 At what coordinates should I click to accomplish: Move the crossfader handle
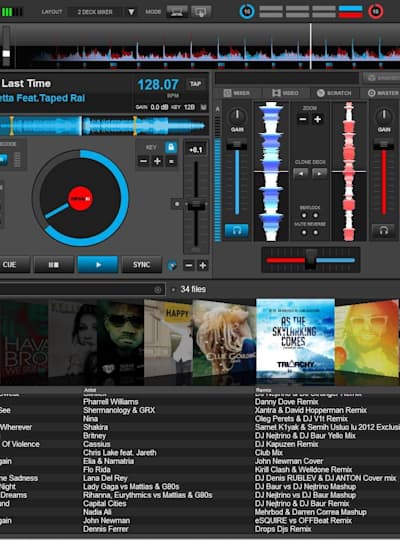click(x=310, y=260)
